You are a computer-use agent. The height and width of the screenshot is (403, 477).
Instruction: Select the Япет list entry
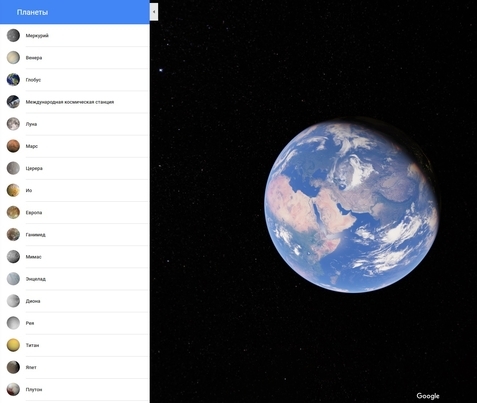click(75, 367)
